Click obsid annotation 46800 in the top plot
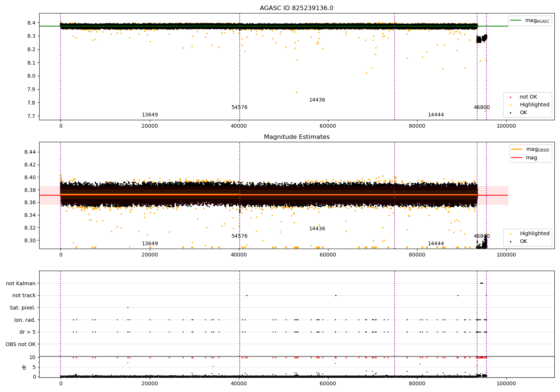The image size is (560, 392). coord(482,108)
